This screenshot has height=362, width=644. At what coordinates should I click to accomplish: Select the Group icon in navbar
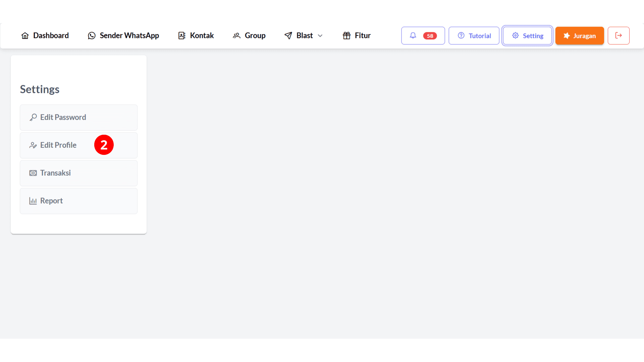(x=237, y=35)
